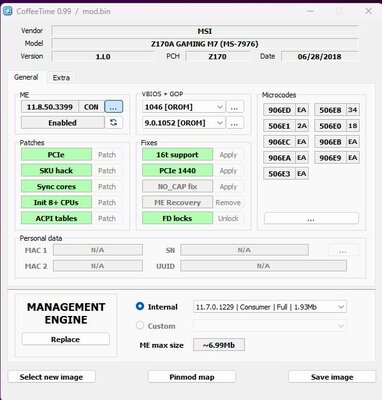Image resolution: width=382 pixels, height=400 pixels.
Task: Click the SN field
Action: [244, 250]
